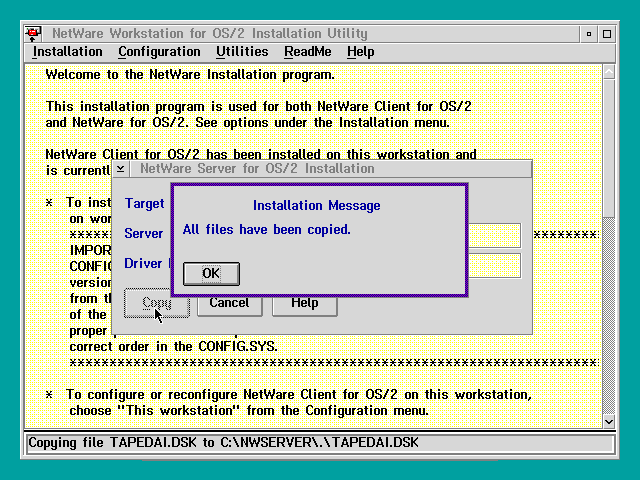Click the 'Server' label in the dialog
The width and height of the screenshot is (640, 480).
144,233
